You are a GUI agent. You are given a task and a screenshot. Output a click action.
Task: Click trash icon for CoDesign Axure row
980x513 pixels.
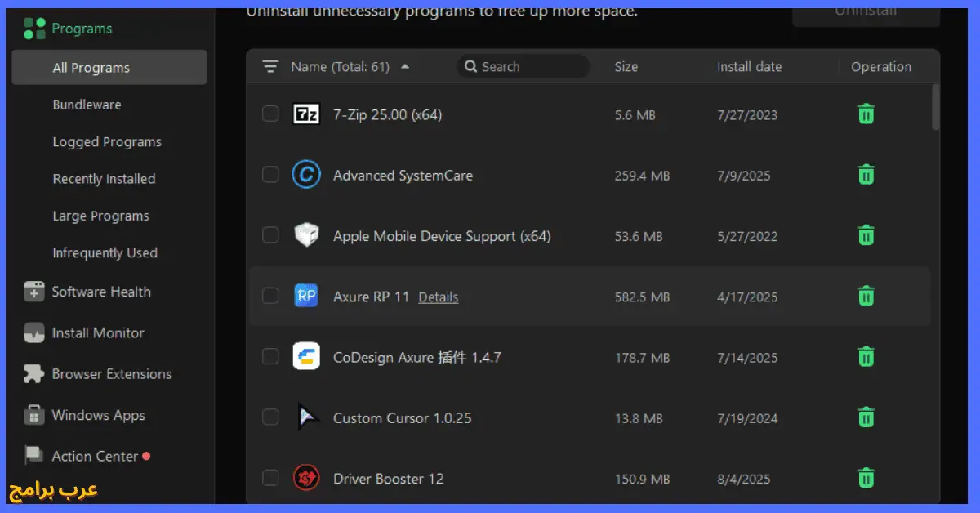(866, 357)
